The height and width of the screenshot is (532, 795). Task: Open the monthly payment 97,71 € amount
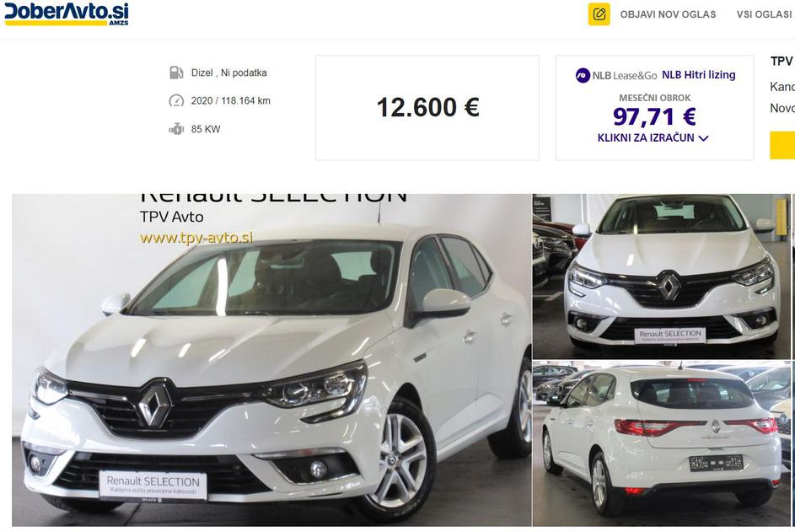tap(654, 116)
